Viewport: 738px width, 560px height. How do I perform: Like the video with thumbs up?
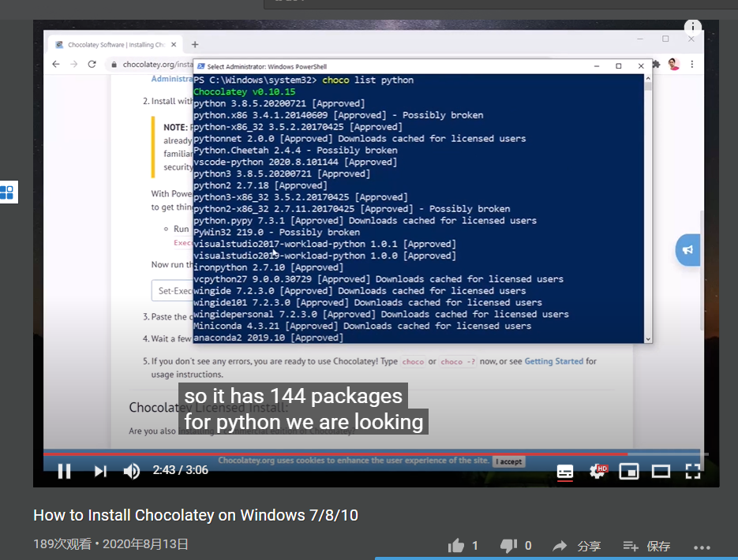coord(456,546)
